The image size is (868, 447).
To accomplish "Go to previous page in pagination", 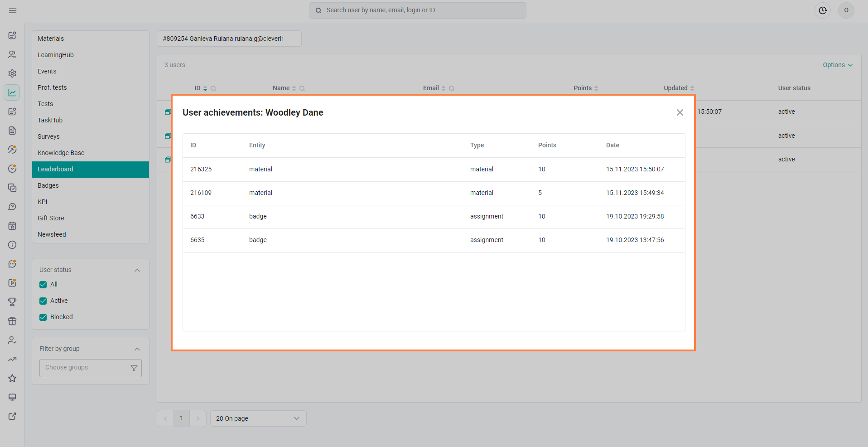I will click(x=165, y=418).
